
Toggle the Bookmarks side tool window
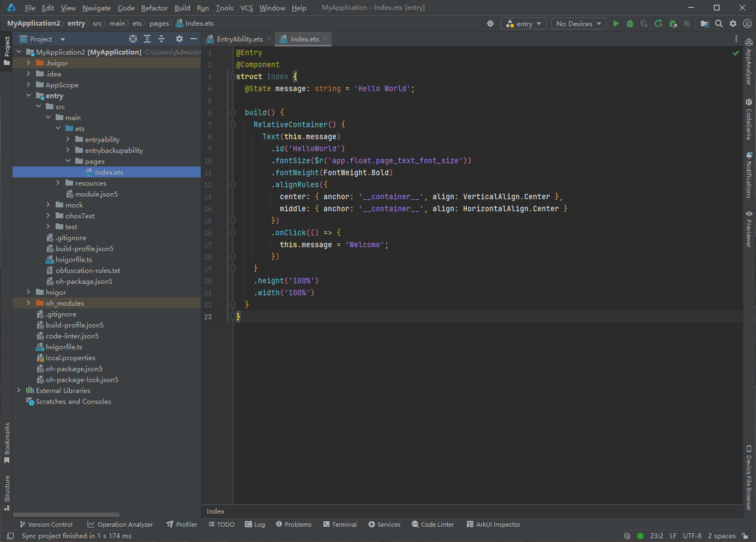point(7,443)
